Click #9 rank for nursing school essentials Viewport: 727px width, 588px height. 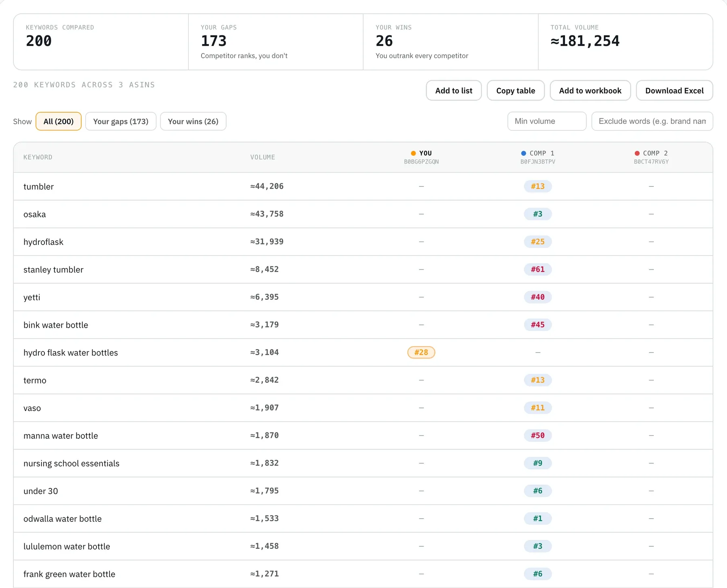(538, 463)
